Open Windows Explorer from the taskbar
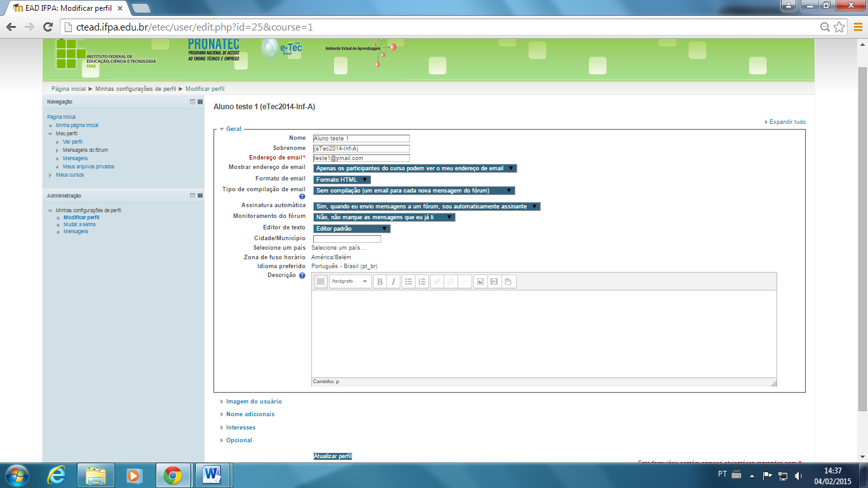 (x=96, y=475)
